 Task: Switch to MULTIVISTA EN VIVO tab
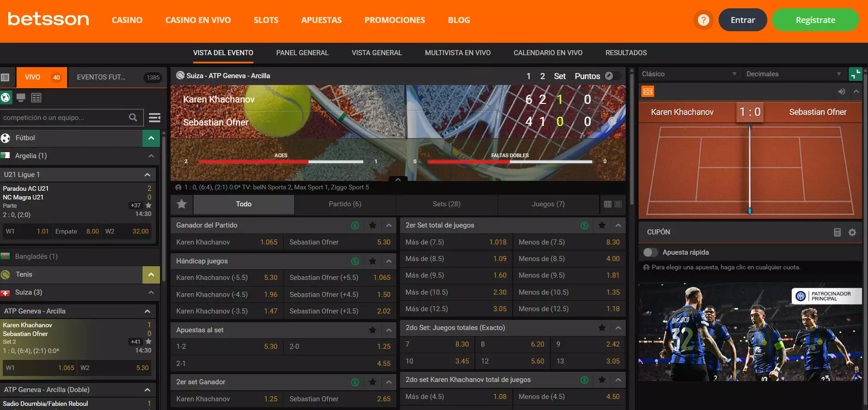458,53
